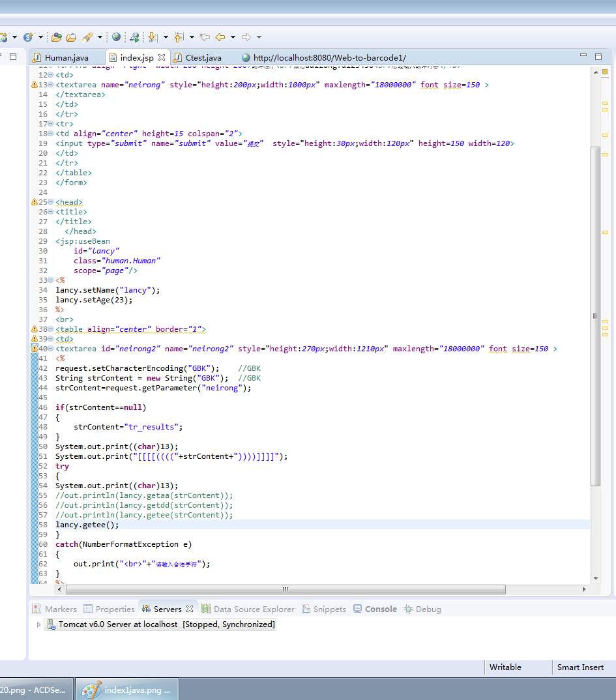
Task: Click the Run on Server toolbar icon
Action: pos(134,38)
